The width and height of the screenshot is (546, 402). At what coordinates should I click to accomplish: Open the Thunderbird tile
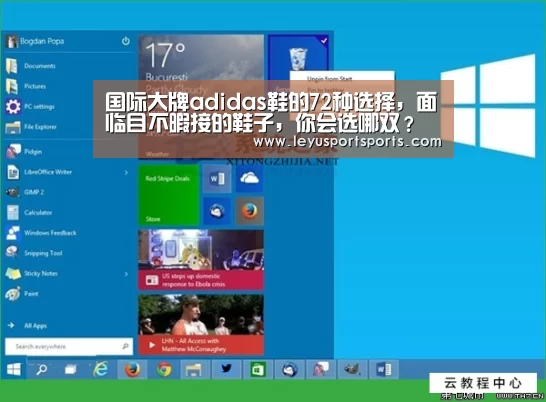click(217, 211)
